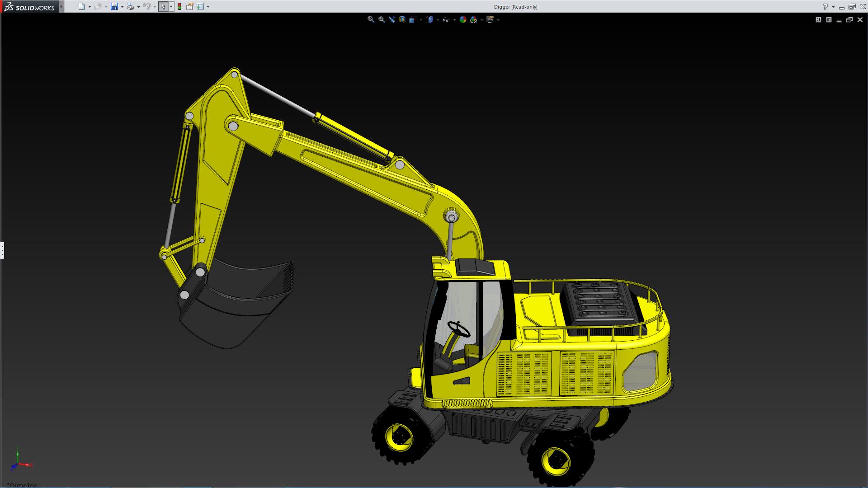868x488 pixels.
Task: Expand the Display Style dropdown arrow
Action: [x=438, y=20]
